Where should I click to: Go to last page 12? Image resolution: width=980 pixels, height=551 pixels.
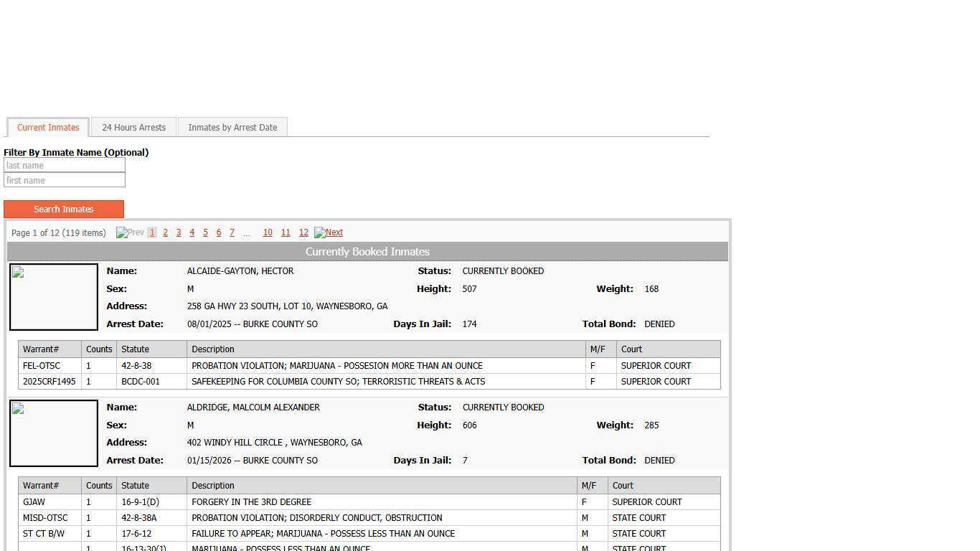(x=303, y=232)
